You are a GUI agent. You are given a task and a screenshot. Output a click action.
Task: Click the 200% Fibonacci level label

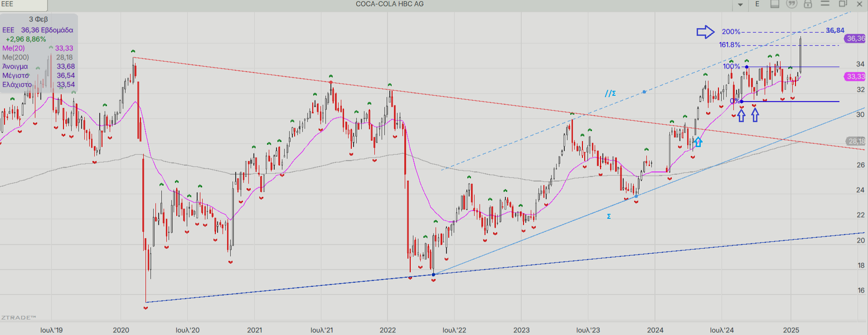pos(731,32)
